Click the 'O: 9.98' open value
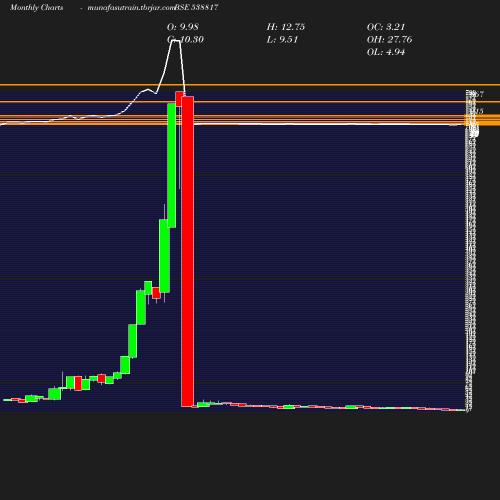 pos(183,27)
